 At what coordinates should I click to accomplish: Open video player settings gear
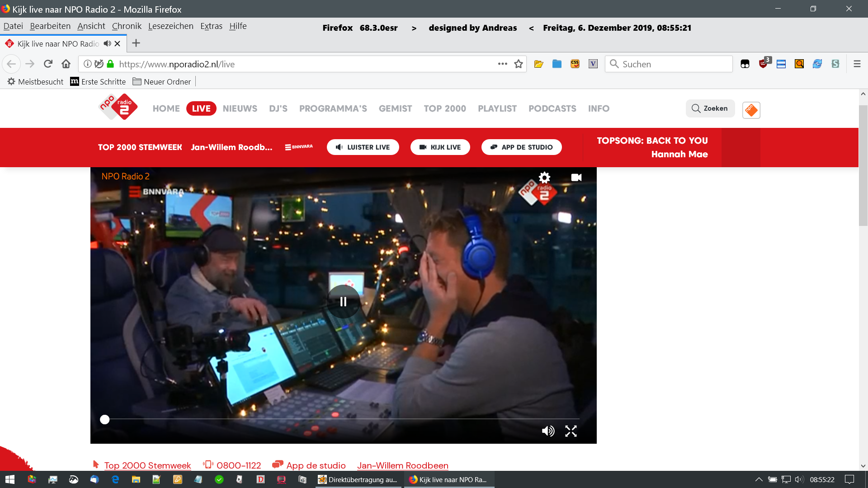pos(544,177)
